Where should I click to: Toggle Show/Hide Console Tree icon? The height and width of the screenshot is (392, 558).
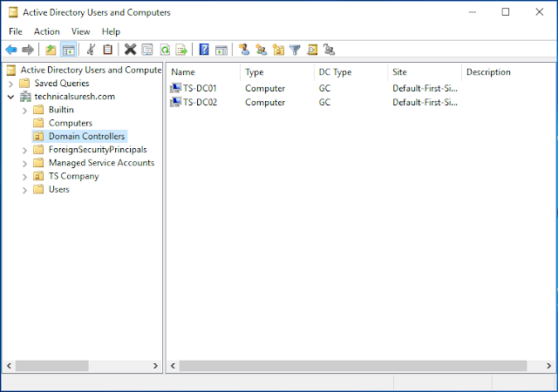(x=68, y=50)
